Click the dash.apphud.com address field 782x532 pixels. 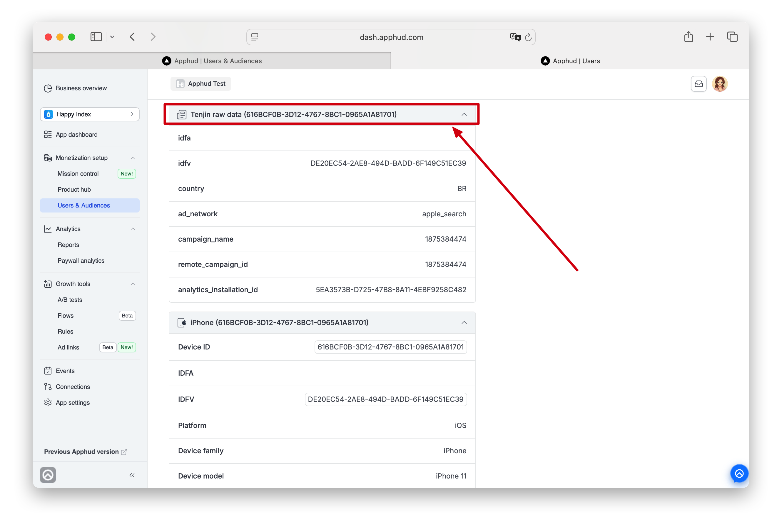point(391,37)
